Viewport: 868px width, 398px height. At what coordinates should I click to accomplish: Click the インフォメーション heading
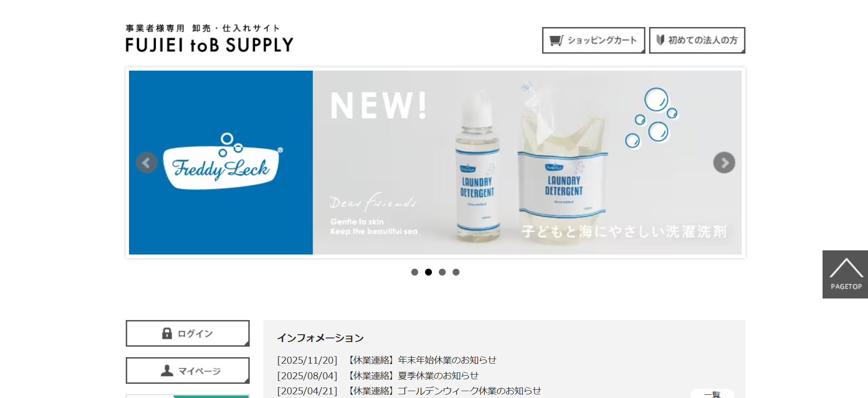(320, 338)
